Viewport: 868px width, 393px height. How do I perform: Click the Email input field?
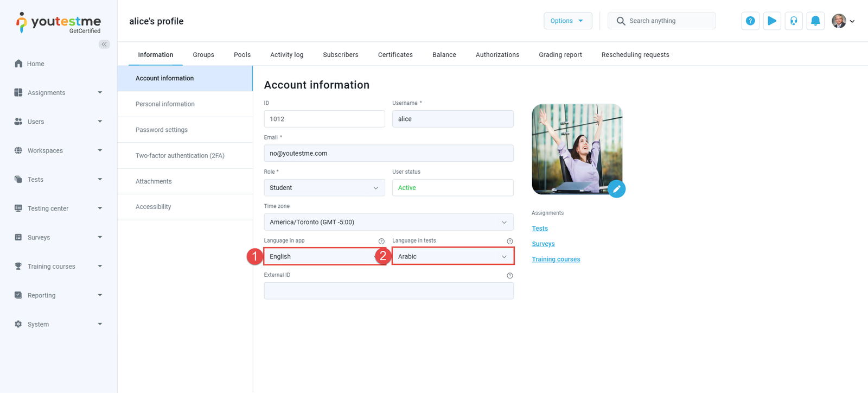(x=388, y=153)
